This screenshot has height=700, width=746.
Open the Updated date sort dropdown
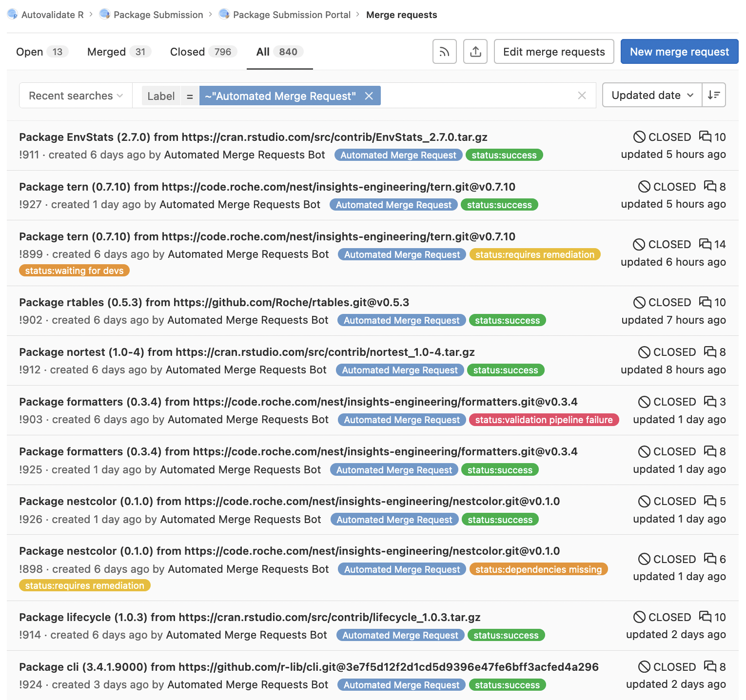pyautogui.click(x=652, y=95)
